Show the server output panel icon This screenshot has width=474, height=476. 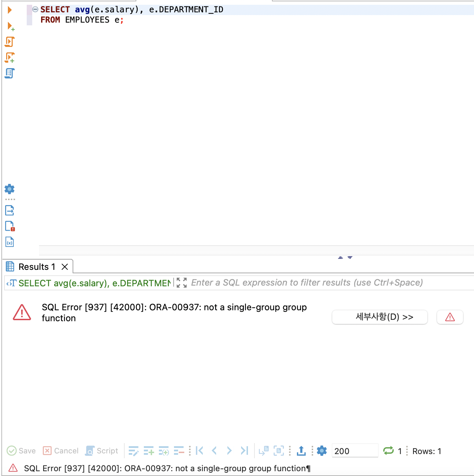pos(10,210)
